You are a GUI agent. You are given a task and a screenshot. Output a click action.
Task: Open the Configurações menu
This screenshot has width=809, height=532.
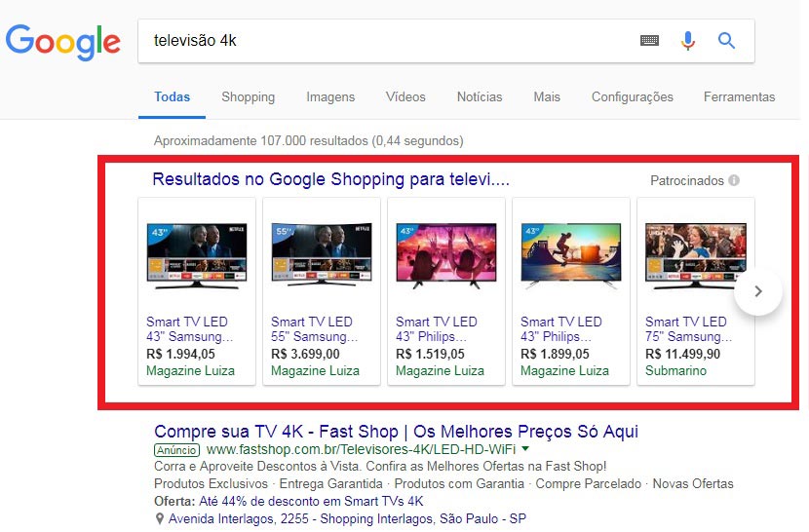pos(632,97)
